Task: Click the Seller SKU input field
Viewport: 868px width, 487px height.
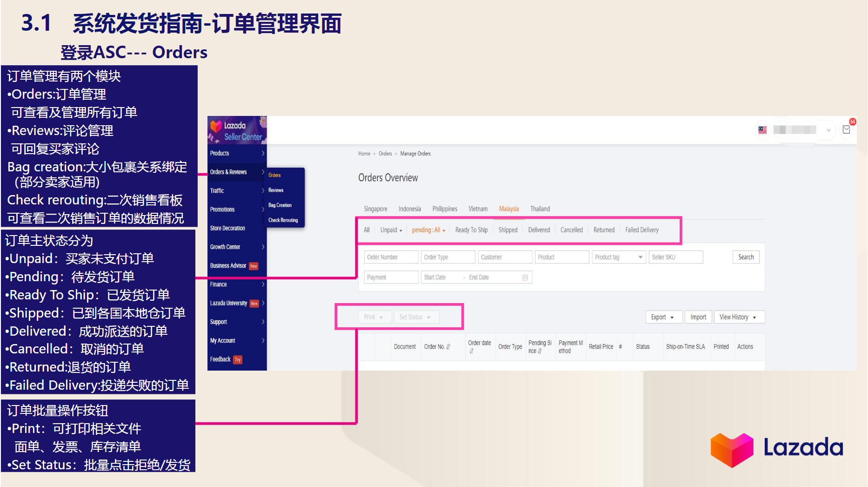Action: pos(676,257)
